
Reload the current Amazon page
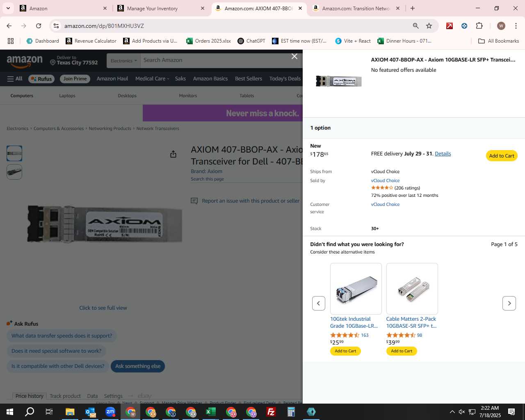point(39,26)
